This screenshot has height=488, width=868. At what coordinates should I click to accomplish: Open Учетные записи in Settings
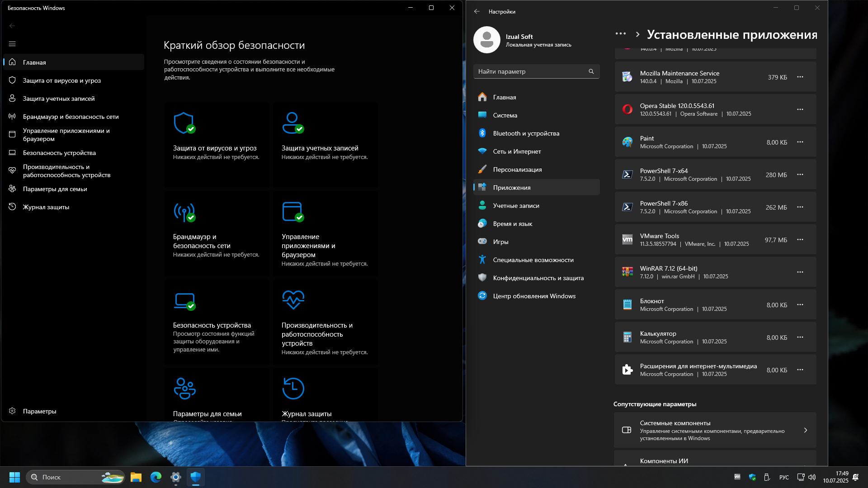(x=537, y=206)
